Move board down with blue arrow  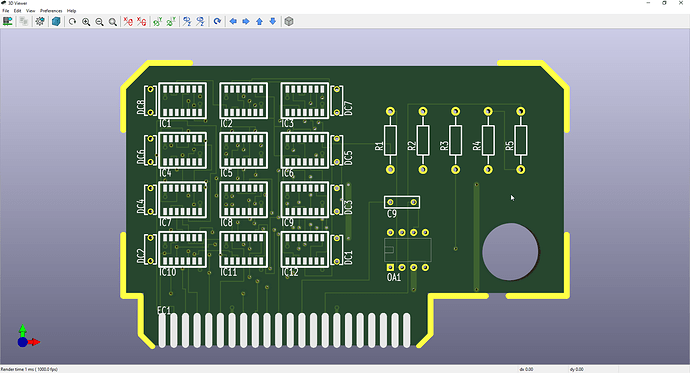pyautogui.click(x=273, y=21)
